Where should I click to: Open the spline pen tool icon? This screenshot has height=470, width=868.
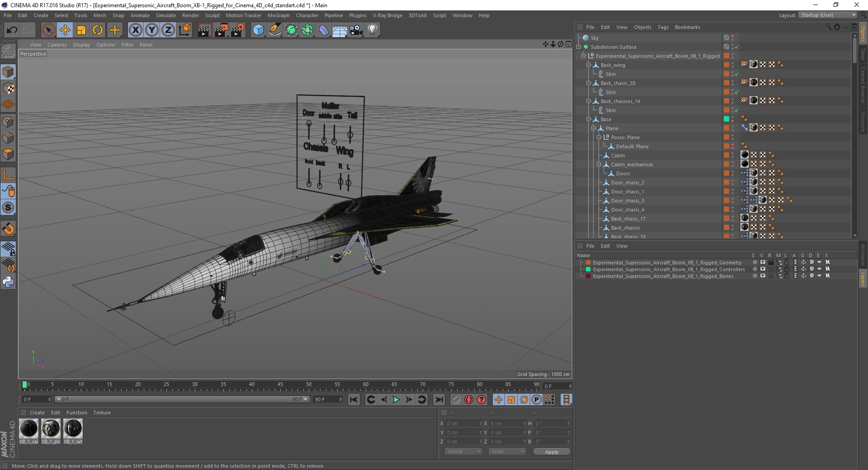(x=275, y=30)
